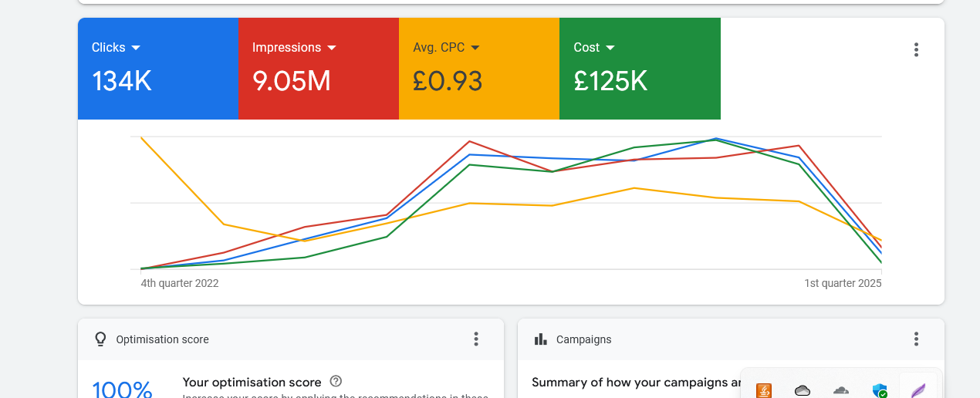Open the Cost metric dropdown
Viewport: 980px width, 398px height.
610,48
